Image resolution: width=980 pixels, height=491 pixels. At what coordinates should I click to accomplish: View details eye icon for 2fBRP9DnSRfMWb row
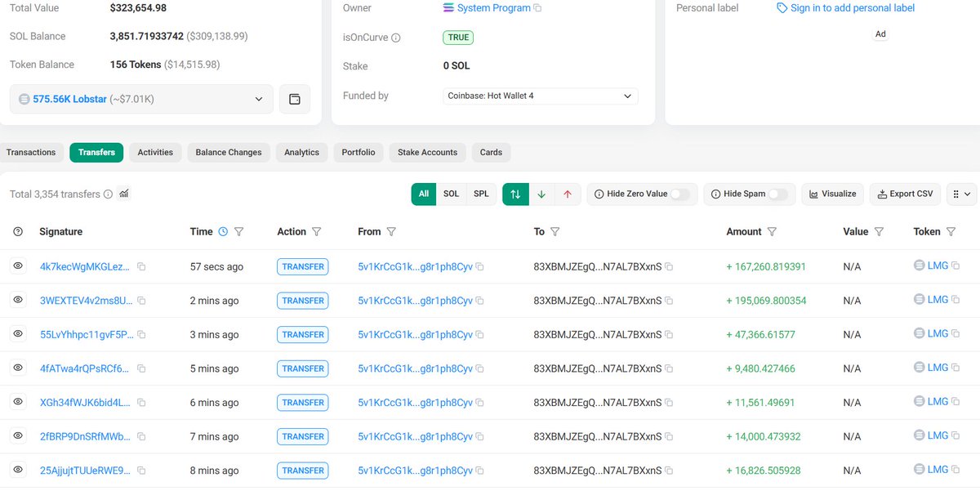click(x=18, y=436)
